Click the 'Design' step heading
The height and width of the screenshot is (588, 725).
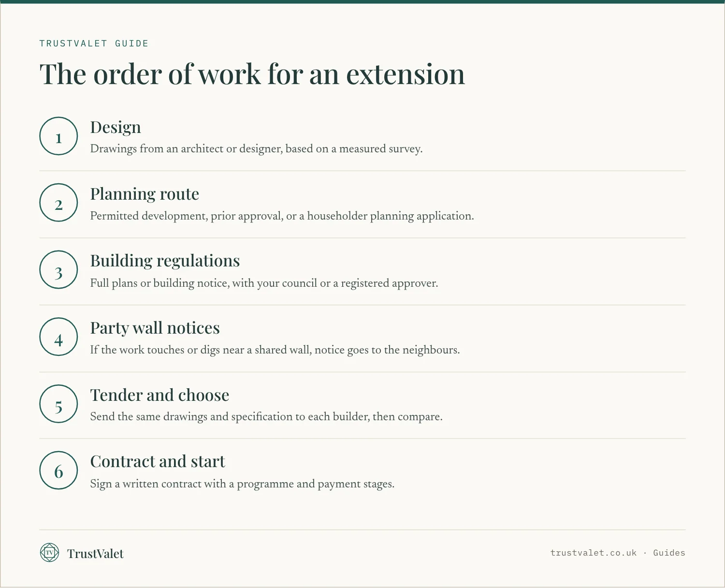116,128
